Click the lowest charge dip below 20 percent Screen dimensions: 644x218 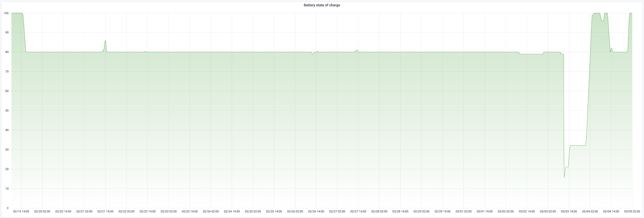coord(564,177)
